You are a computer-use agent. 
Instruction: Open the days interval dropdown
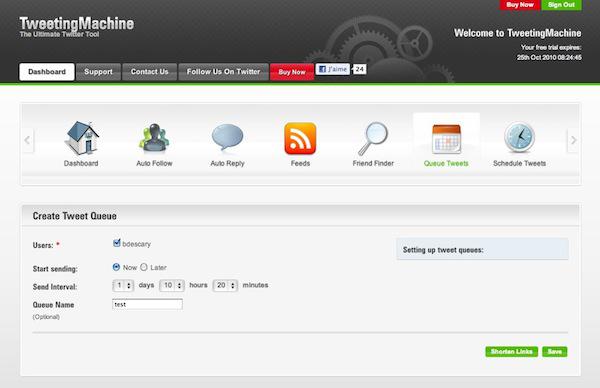[123, 285]
